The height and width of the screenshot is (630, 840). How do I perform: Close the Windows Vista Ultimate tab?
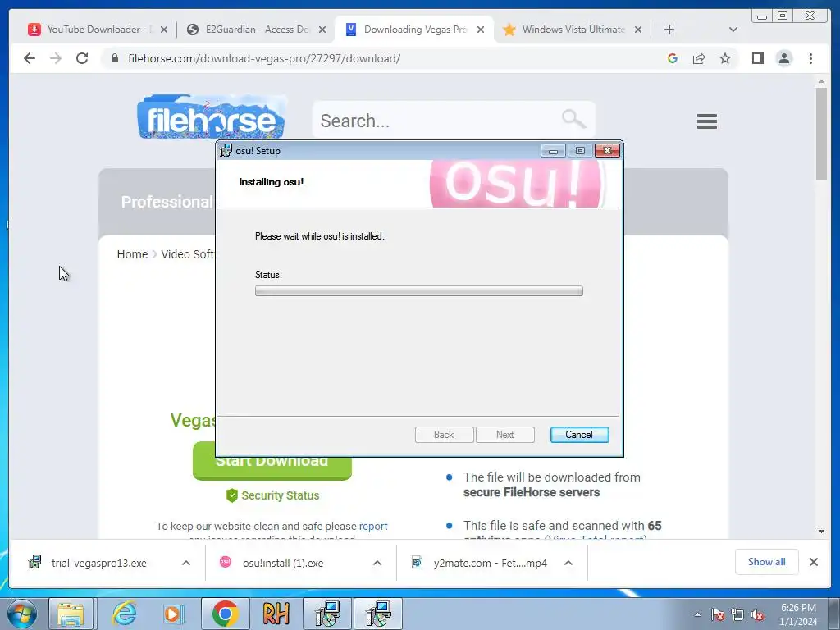pos(638,30)
